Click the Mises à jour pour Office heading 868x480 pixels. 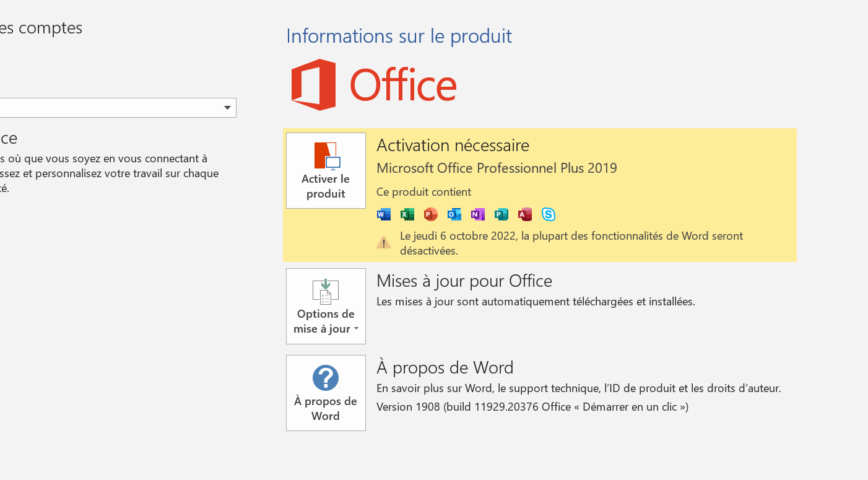click(464, 281)
